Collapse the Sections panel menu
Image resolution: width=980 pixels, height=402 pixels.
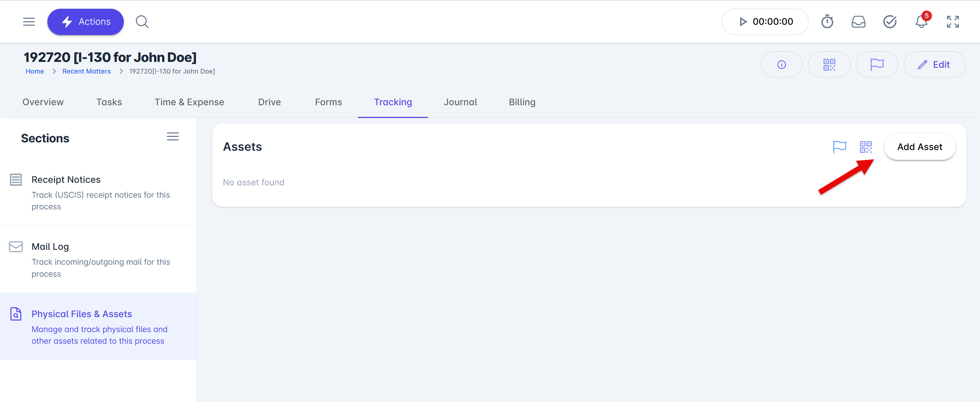pos(172,137)
